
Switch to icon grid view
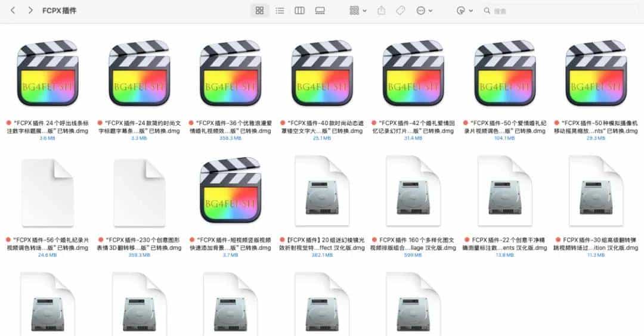pyautogui.click(x=259, y=11)
